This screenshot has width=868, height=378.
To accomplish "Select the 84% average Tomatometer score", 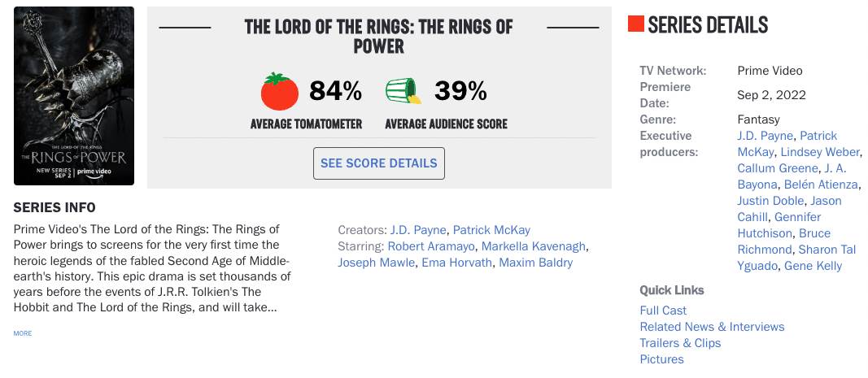I will click(335, 91).
